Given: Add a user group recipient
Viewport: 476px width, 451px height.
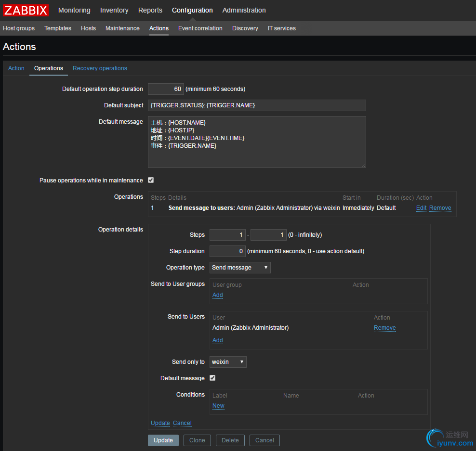Looking at the screenshot, I should tap(218, 295).
